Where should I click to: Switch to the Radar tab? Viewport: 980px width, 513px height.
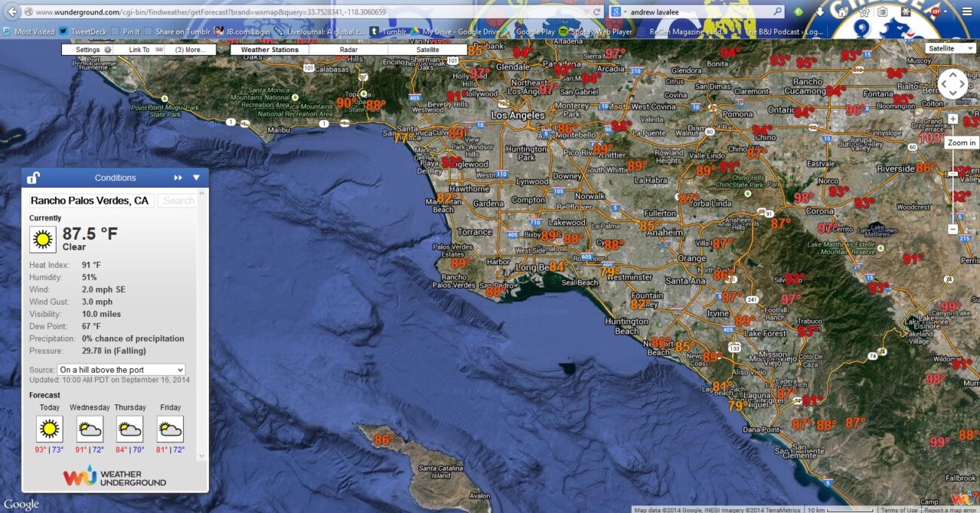pyautogui.click(x=348, y=50)
